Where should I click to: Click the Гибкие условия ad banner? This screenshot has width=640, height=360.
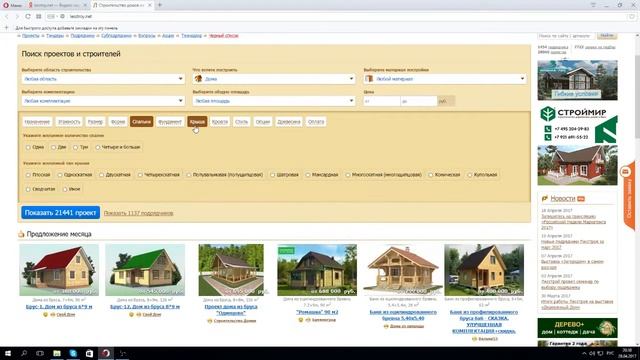[x=577, y=80]
